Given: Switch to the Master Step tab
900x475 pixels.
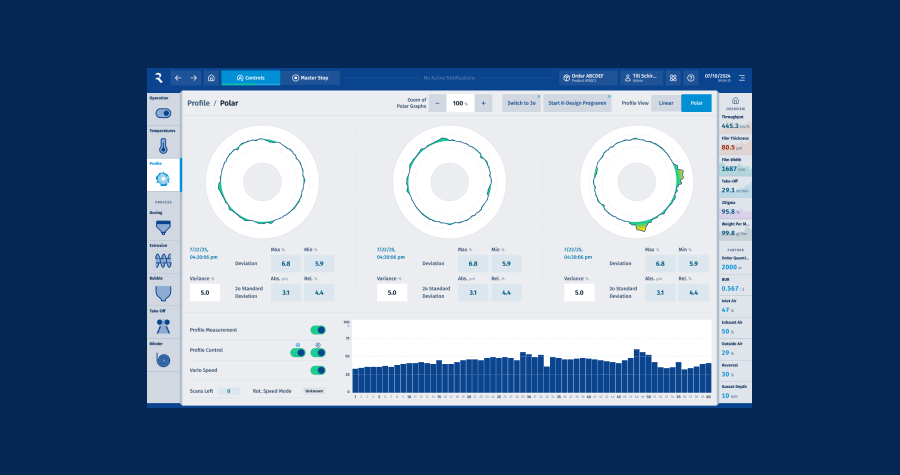Looking at the screenshot, I should [310, 78].
